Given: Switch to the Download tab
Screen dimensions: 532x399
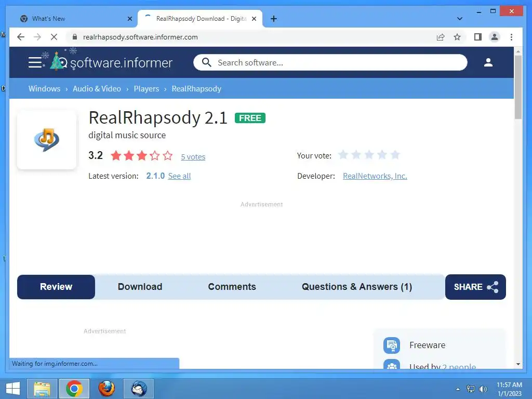Looking at the screenshot, I should pos(140,287).
